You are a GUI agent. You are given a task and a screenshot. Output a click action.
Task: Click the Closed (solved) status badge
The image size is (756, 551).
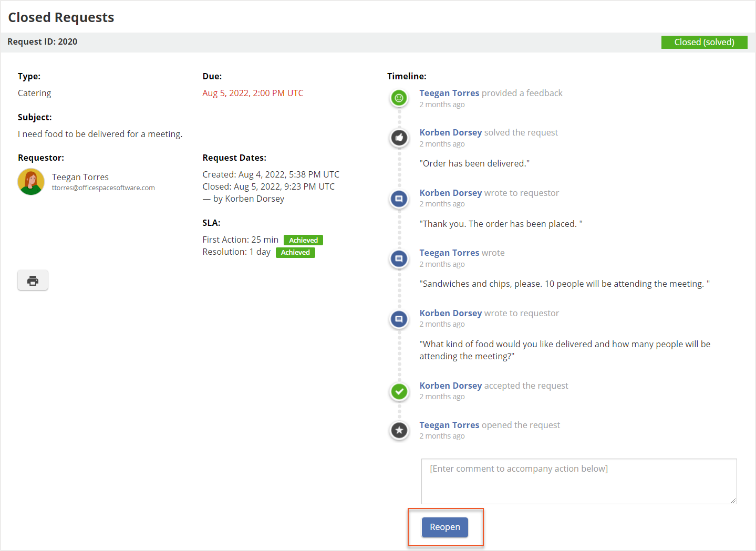704,42
